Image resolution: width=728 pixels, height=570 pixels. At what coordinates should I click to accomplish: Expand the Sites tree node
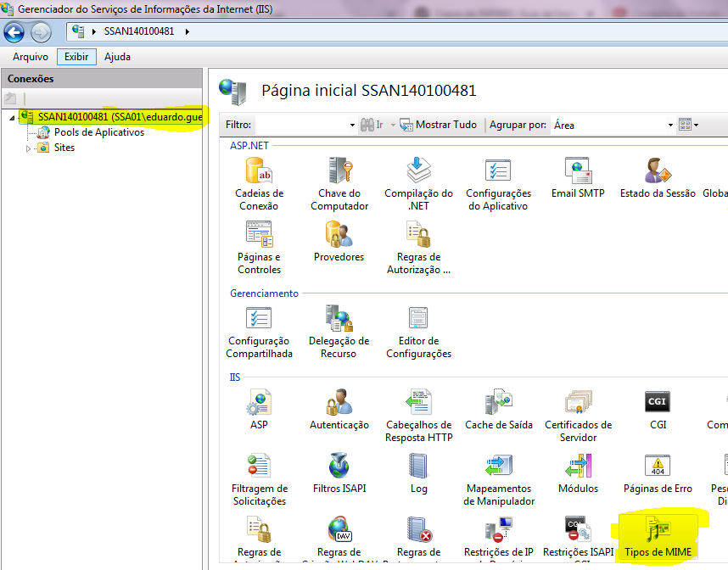pyautogui.click(x=28, y=148)
